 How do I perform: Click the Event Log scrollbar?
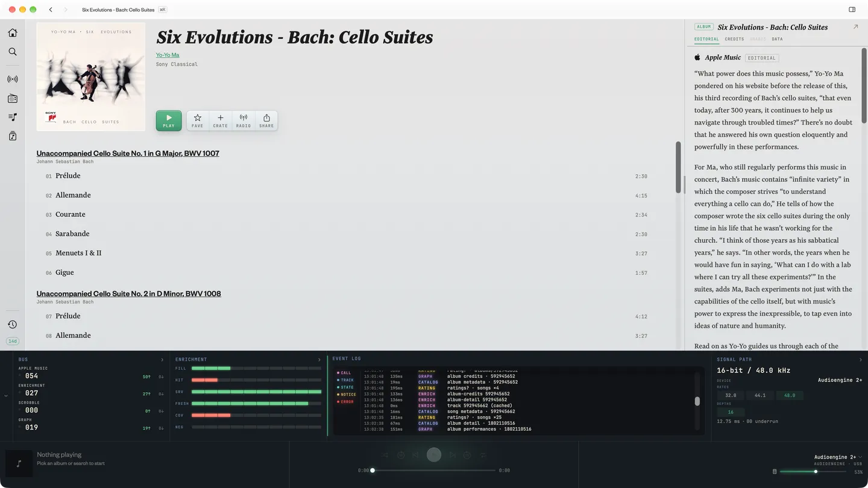[x=697, y=401]
